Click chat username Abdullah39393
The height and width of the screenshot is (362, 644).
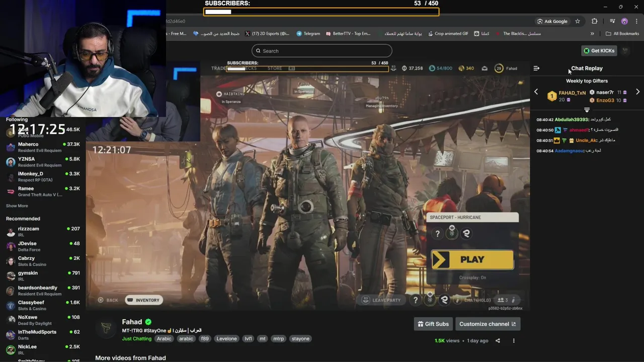tap(571, 120)
